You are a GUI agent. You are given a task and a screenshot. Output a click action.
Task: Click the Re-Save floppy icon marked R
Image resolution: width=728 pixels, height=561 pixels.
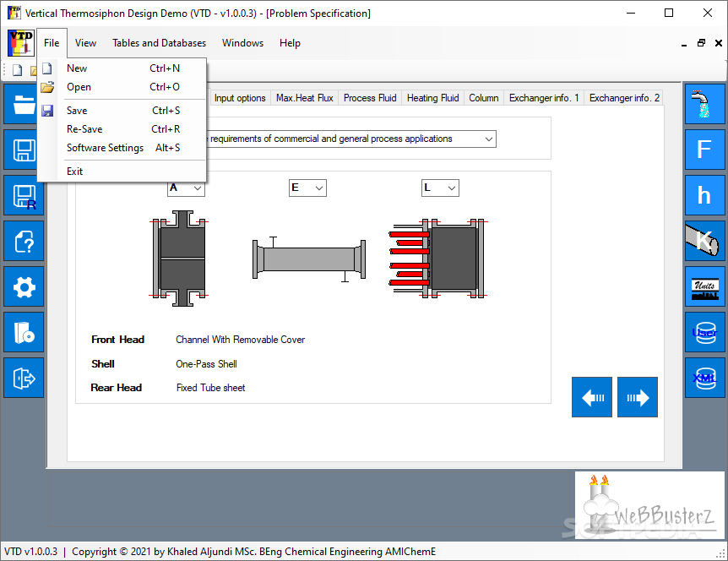click(x=24, y=195)
